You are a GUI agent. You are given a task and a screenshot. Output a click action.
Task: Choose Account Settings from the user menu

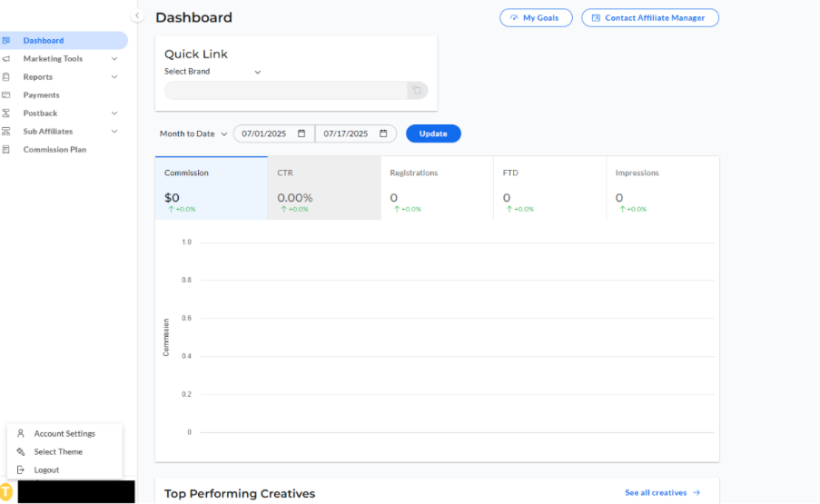[64, 434]
